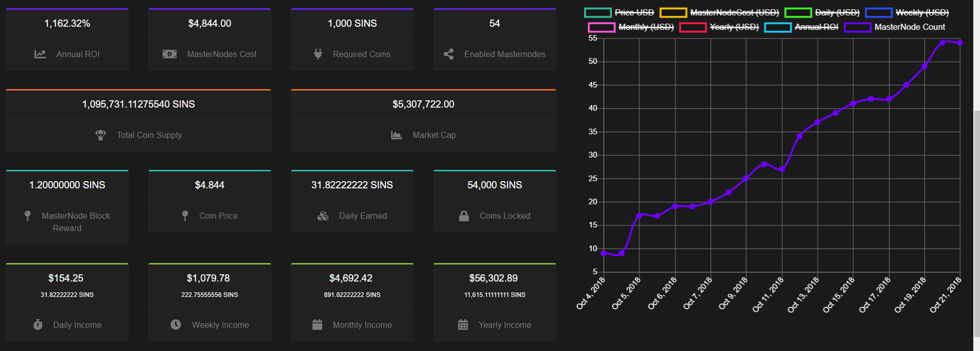Click the $56,302.89 yearly income value

click(x=494, y=278)
